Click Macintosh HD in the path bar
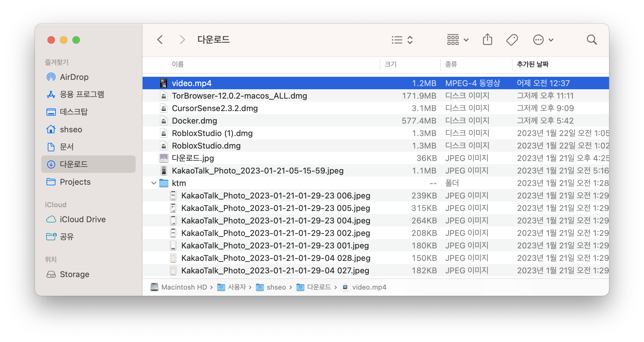644x342 pixels. point(184,287)
